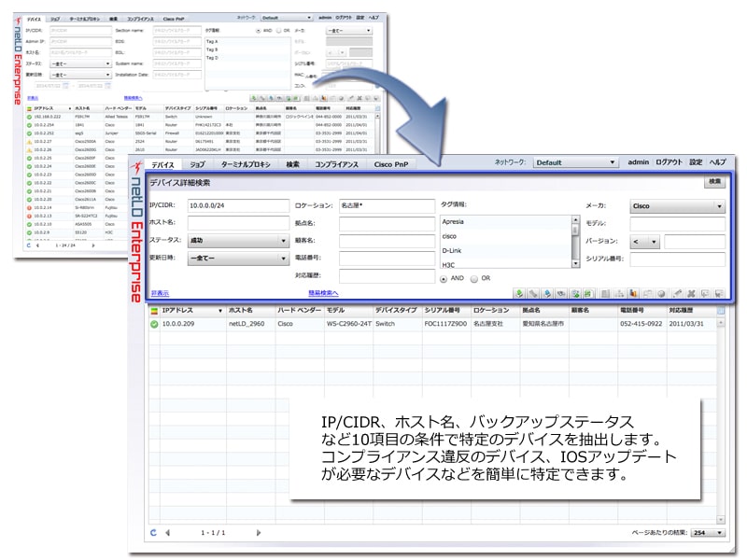Viewport: 747px width, 560px height.
Task: Click the network hierarchy toolbar icon
Action: 619,293
